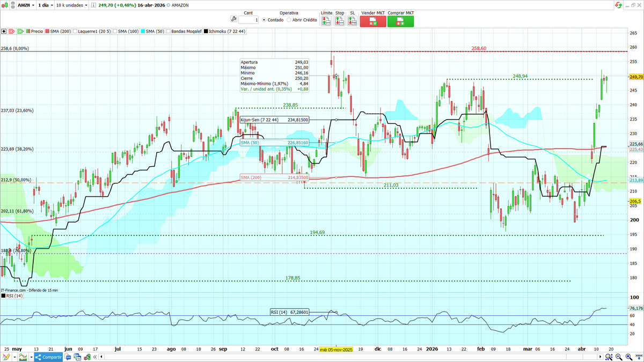
Task: Select the Abrir Crédito radio option
Action: pos(302,20)
